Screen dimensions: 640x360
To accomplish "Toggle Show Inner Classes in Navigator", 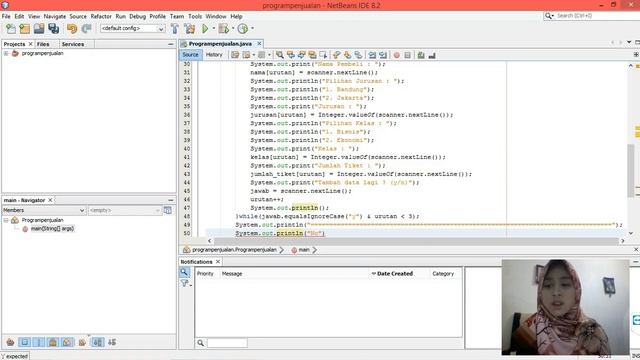I will tap(67, 342).
